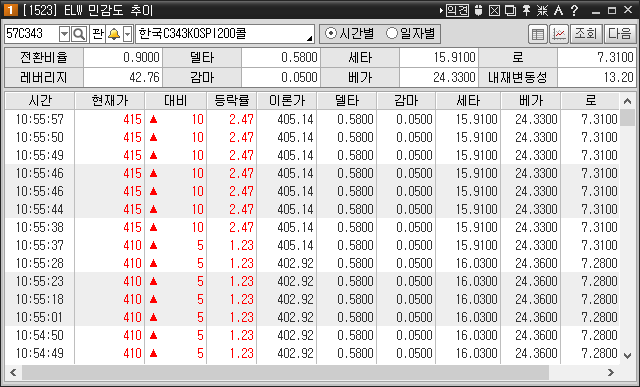Click the 베가 table column header
Viewport: 640px width, 387px height.
[x=531, y=101]
